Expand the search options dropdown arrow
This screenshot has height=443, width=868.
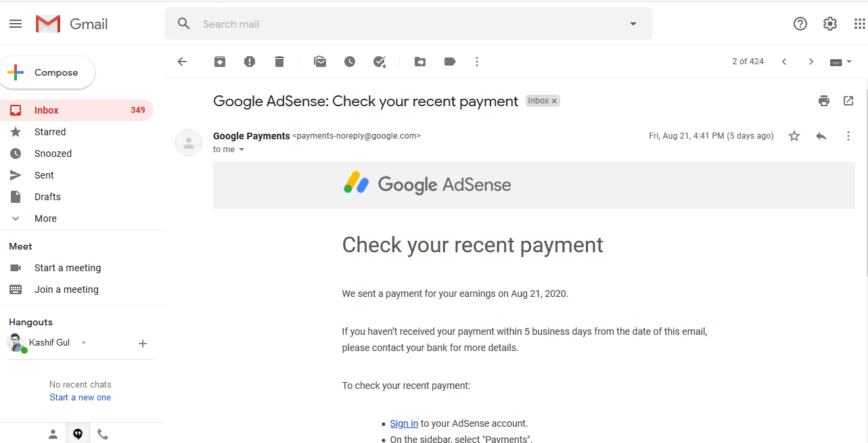coord(633,24)
